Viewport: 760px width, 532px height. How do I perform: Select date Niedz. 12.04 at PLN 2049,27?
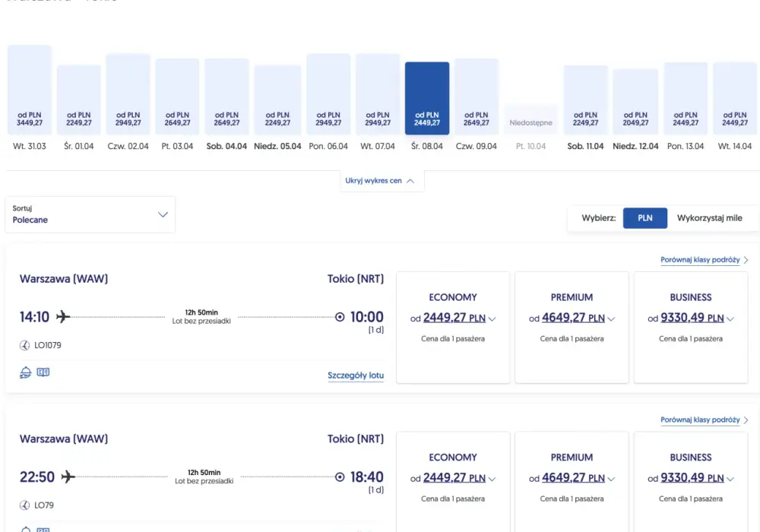[635, 102]
